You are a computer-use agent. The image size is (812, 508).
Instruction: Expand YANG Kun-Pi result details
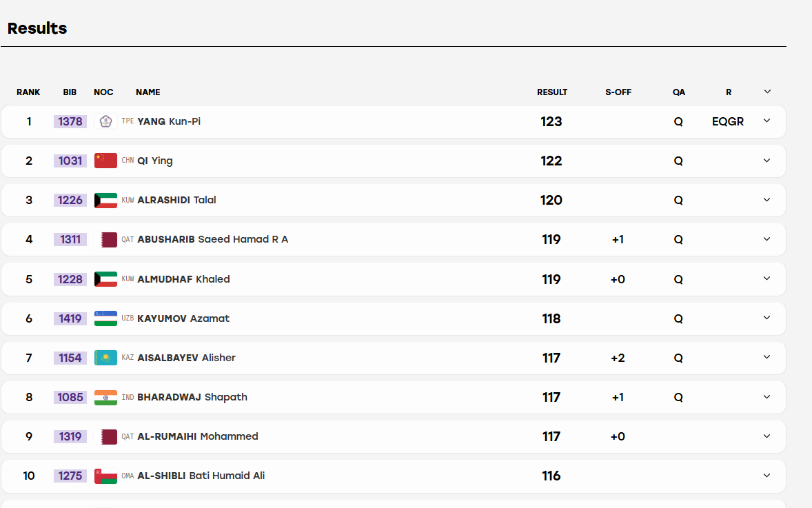[x=767, y=121]
